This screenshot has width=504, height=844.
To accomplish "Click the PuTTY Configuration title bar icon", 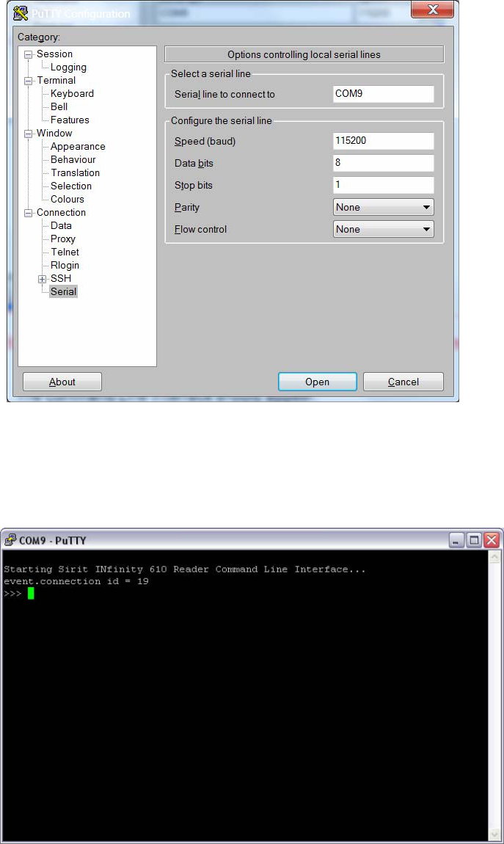I will (21, 12).
